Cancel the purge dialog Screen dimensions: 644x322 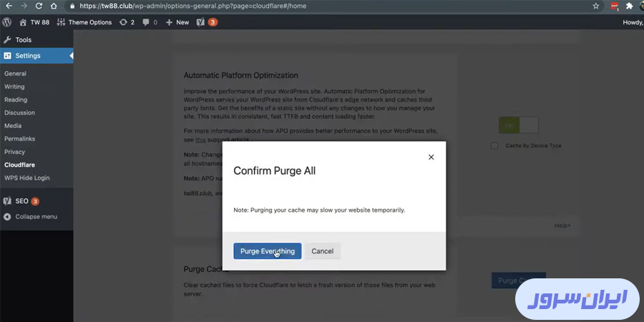coord(323,251)
